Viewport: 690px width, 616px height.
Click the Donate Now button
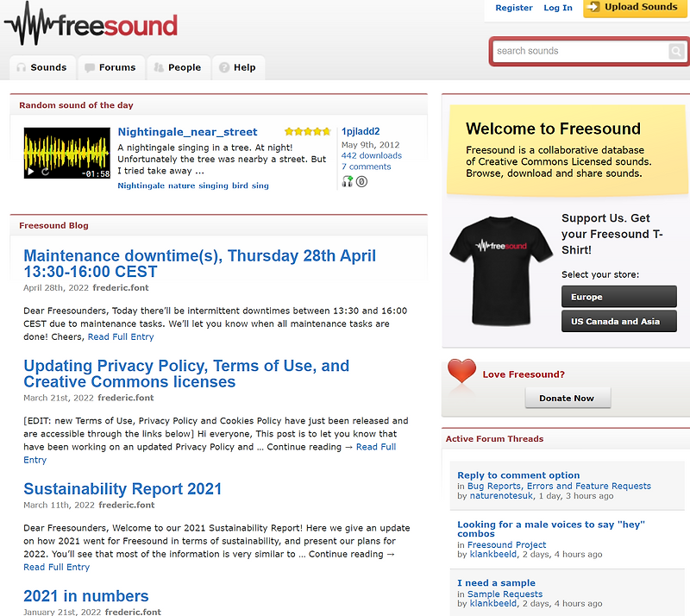(568, 398)
